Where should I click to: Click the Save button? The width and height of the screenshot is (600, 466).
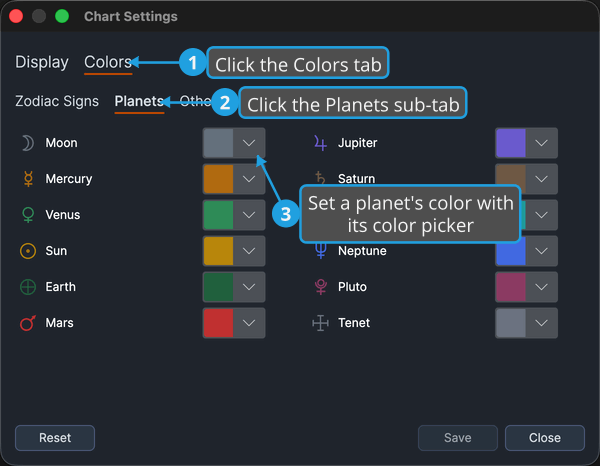pyautogui.click(x=458, y=438)
